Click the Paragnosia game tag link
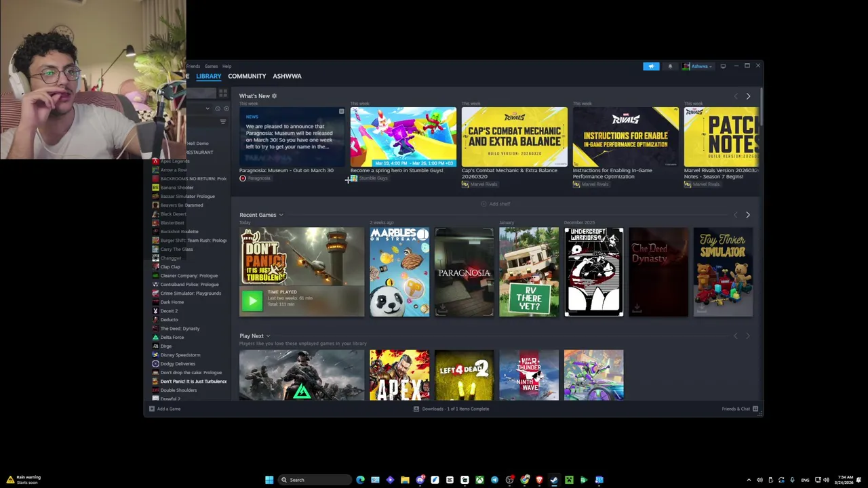Image resolution: width=868 pixels, height=488 pixels. [x=255, y=178]
